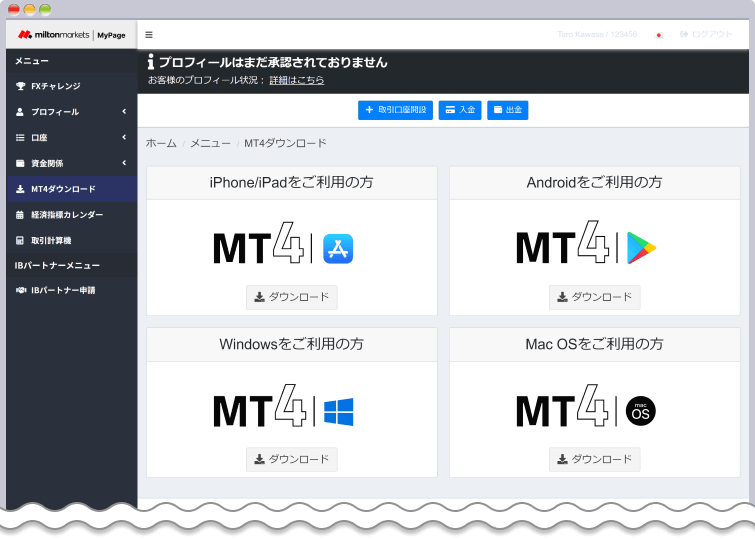Open the 口座 menu entry
This screenshot has width=755, height=540.
click(x=72, y=138)
